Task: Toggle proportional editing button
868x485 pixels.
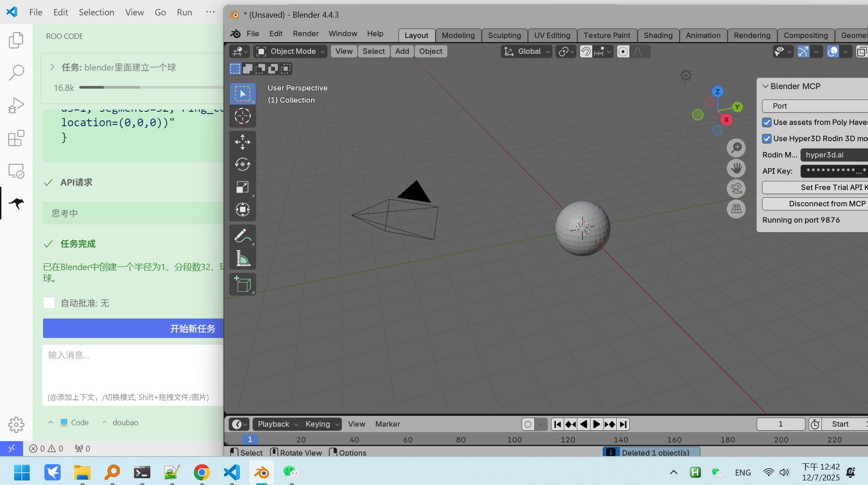Action: pos(623,52)
